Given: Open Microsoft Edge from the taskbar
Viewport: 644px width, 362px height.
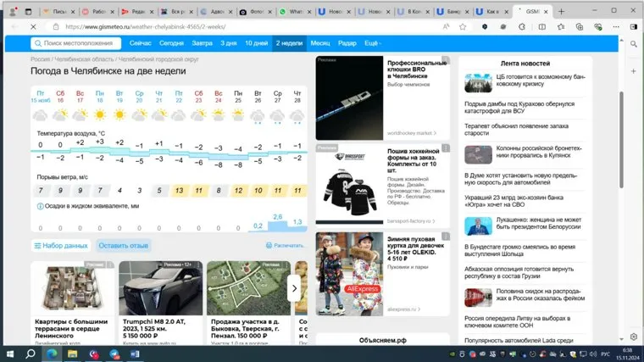Looking at the screenshot, I should pyautogui.click(x=53, y=353).
